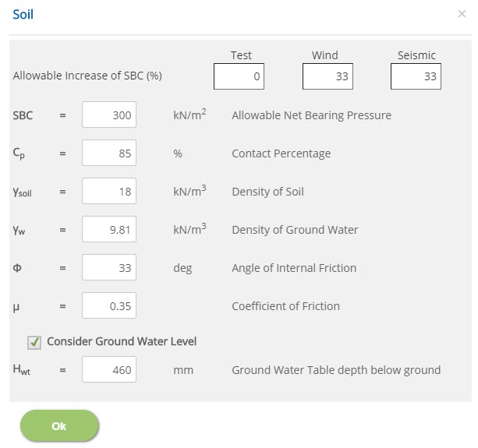The width and height of the screenshot is (478, 448).
Task: Focus the SBC bearing pressure input
Action: pos(109,115)
